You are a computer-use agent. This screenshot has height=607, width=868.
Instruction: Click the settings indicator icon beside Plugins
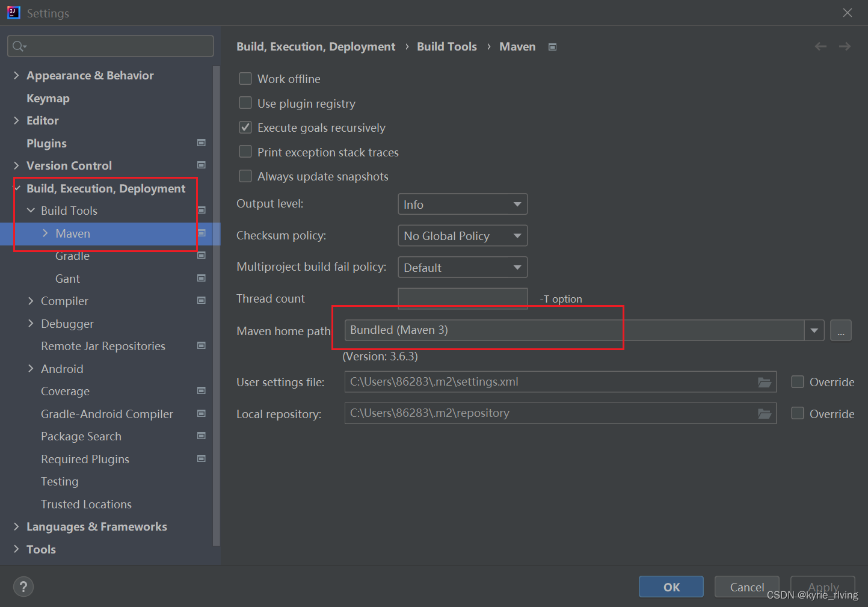click(x=202, y=143)
